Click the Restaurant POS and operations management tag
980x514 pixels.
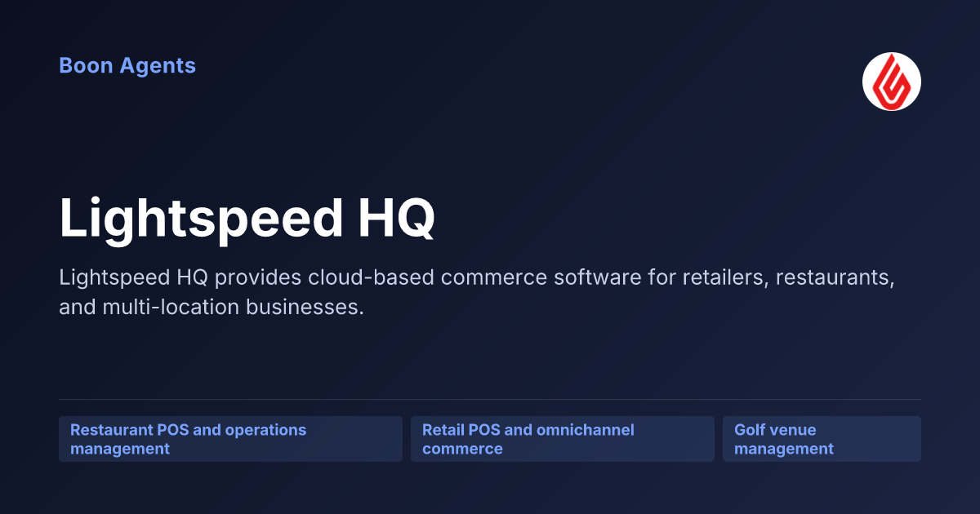pos(230,439)
